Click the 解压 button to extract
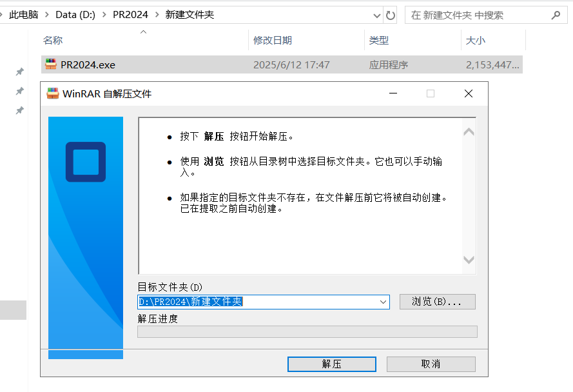Viewport: 573px width, 392px height. (331, 364)
